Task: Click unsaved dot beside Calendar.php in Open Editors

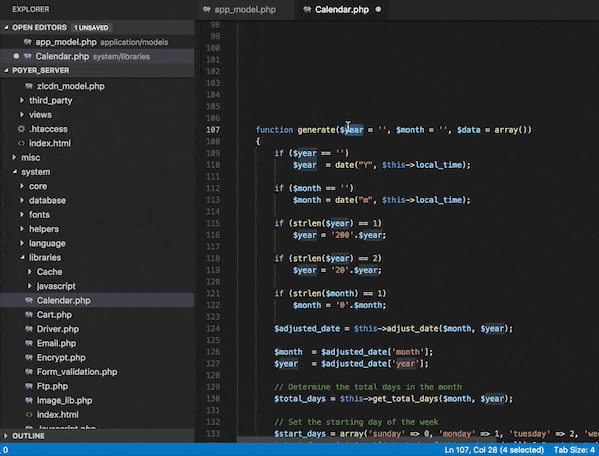Action: (x=16, y=56)
